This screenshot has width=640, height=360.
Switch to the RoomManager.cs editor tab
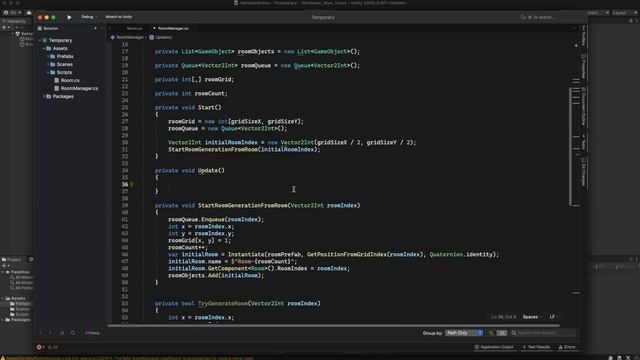pyautogui.click(x=173, y=29)
